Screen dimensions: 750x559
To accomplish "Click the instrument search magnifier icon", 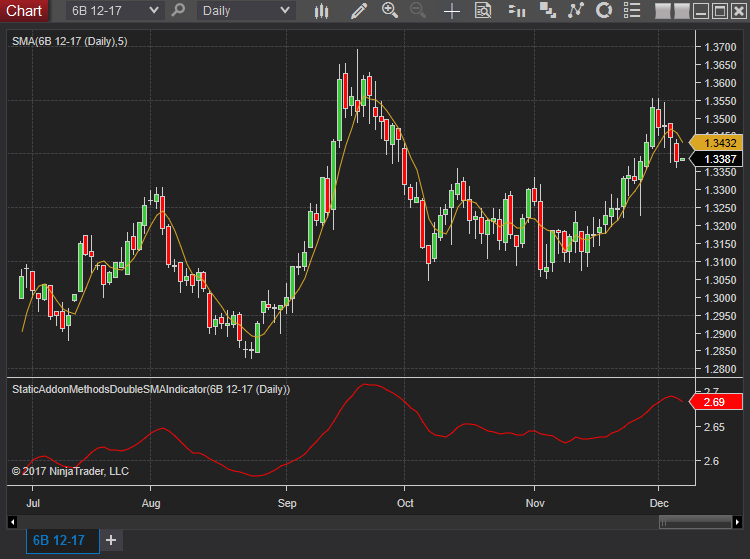I will point(178,11).
